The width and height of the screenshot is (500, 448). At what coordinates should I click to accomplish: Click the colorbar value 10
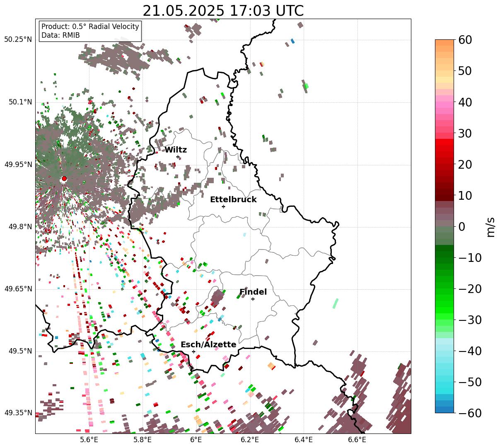465,196
